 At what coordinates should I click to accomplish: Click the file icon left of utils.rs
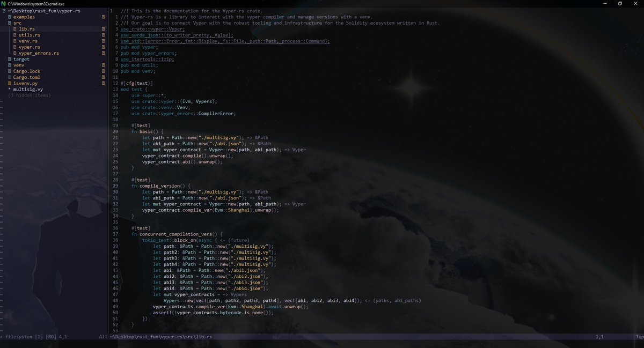point(15,35)
